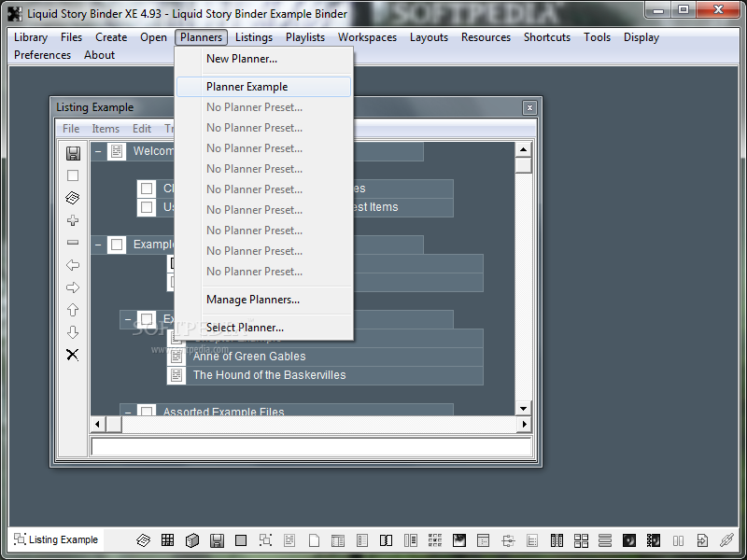
Task: Select Manage Planners... menu entry
Action: (x=252, y=300)
